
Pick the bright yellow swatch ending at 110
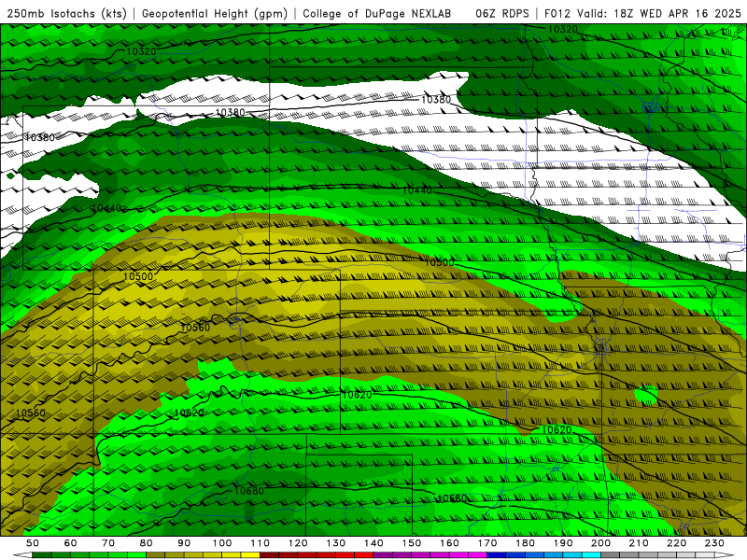(250, 554)
